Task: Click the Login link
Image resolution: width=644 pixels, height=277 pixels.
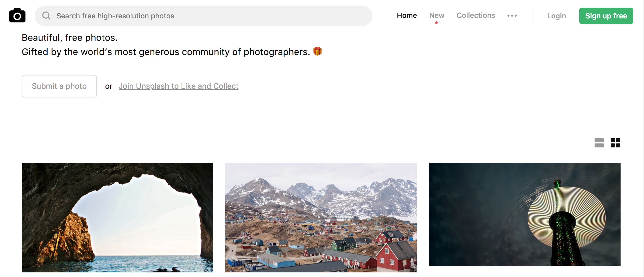Action: tap(556, 16)
